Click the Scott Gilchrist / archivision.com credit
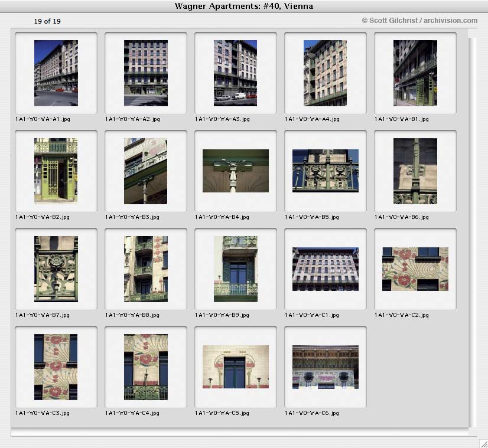The image size is (488, 448). 419,21
